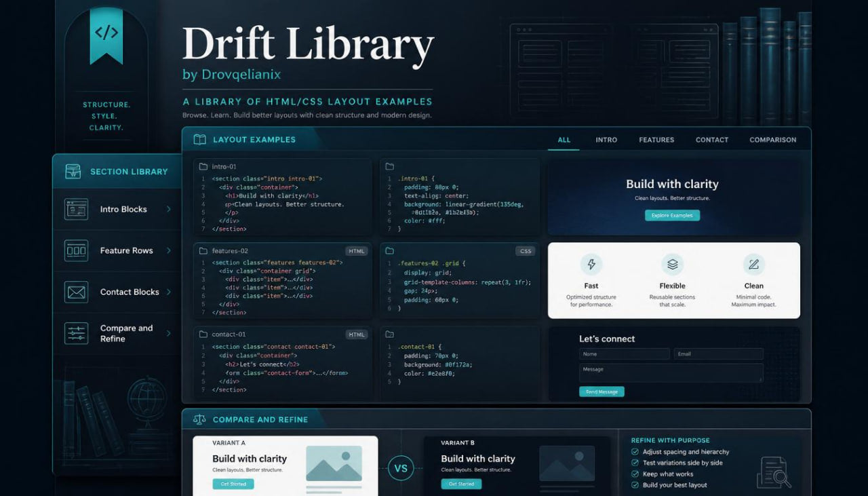Click the open book icon beside Layout Examples
The height and width of the screenshot is (496, 868).
(199, 140)
